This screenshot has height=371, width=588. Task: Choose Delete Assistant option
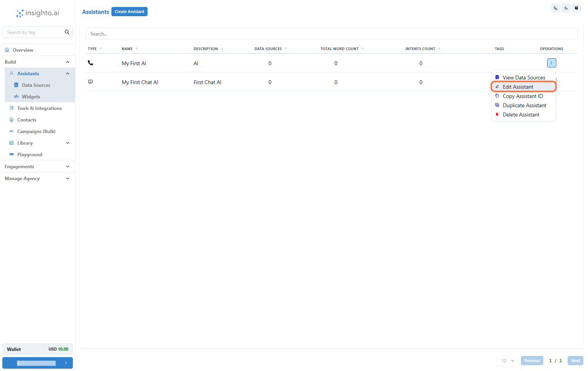(x=524, y=115)
